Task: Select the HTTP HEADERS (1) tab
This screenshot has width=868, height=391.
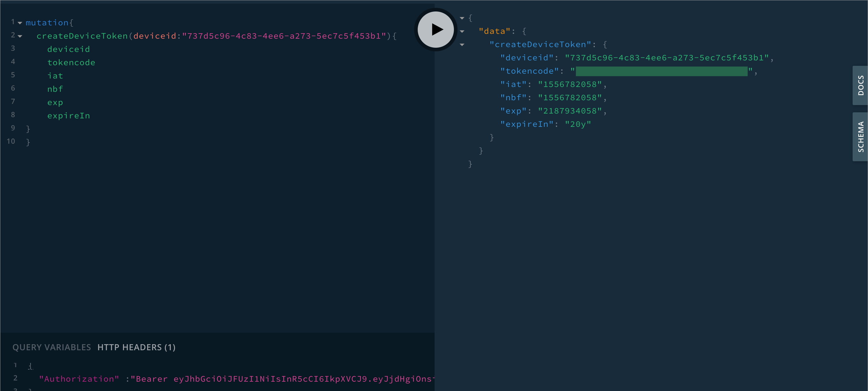Action: [136, 347]
